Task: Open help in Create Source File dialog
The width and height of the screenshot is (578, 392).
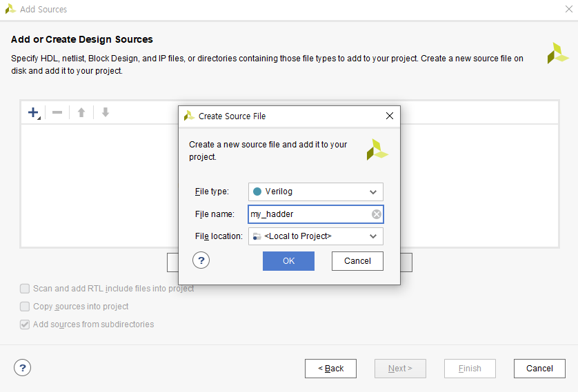Action: point(201,260)
